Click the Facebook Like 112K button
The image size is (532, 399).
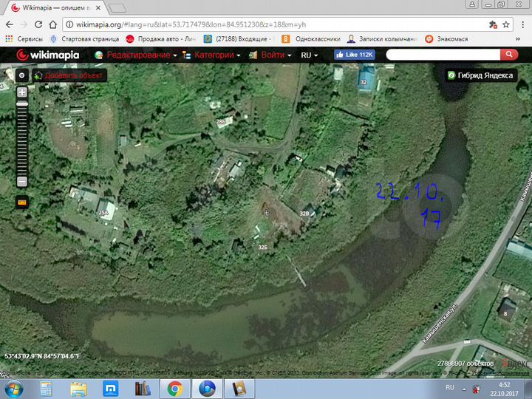(355, 55)
